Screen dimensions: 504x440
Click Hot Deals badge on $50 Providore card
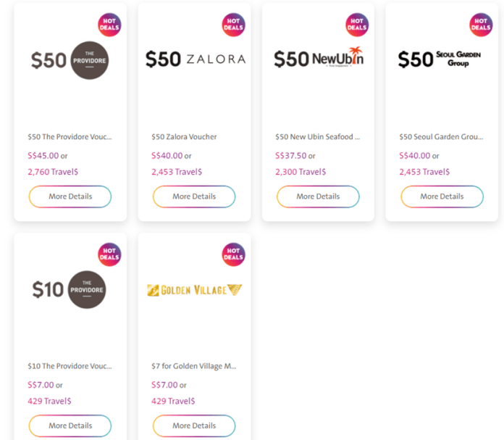109,25
